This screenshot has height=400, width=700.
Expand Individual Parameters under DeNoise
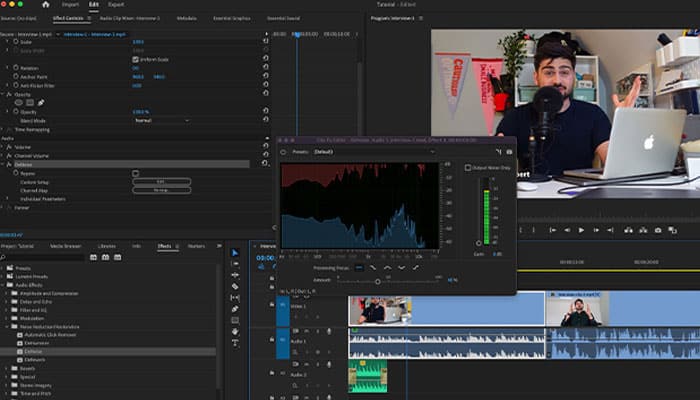(7, 199)
